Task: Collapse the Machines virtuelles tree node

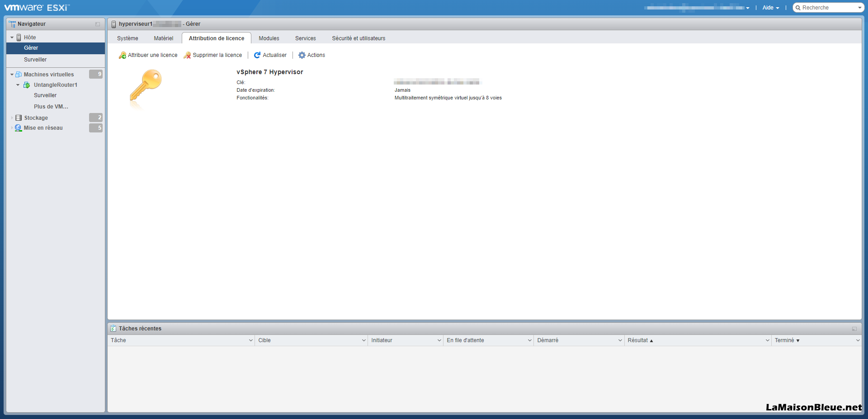Action: click(12, 75)
